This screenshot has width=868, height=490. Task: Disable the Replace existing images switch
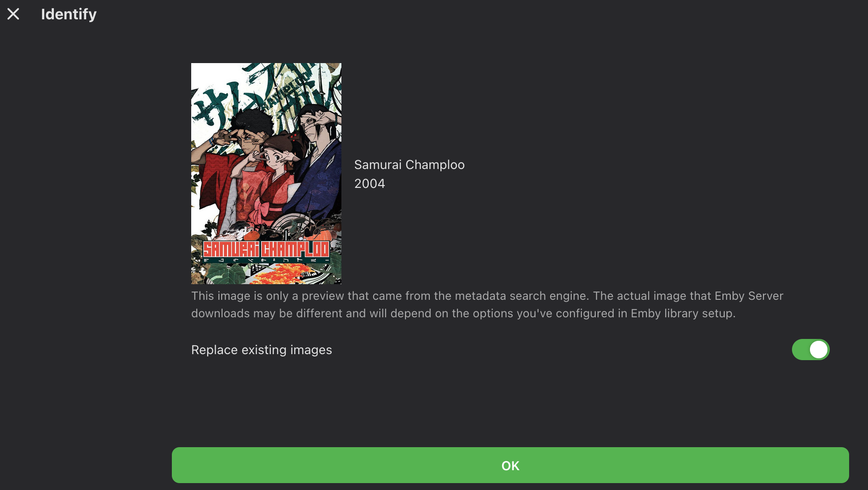pyautogui.click(x=810, y=350)
